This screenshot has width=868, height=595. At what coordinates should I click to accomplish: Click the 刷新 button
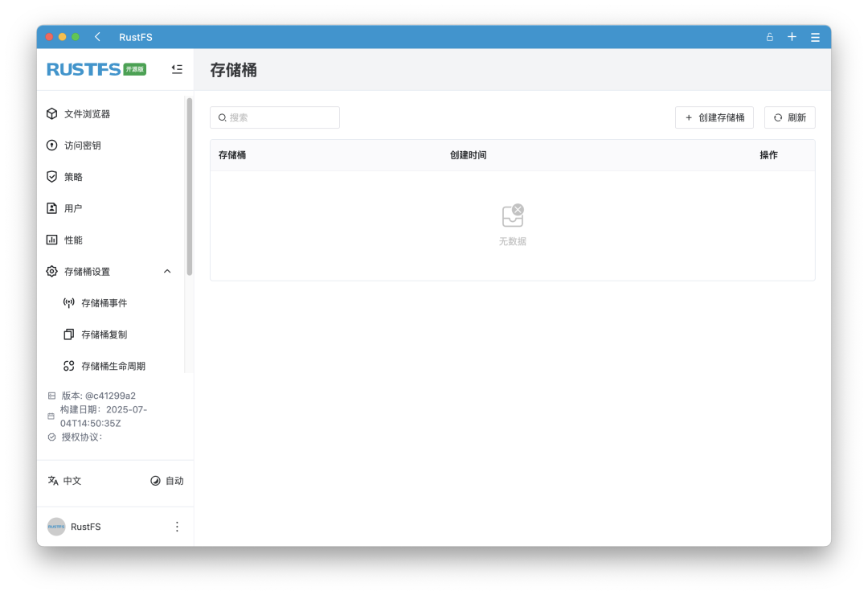point(789,117)
